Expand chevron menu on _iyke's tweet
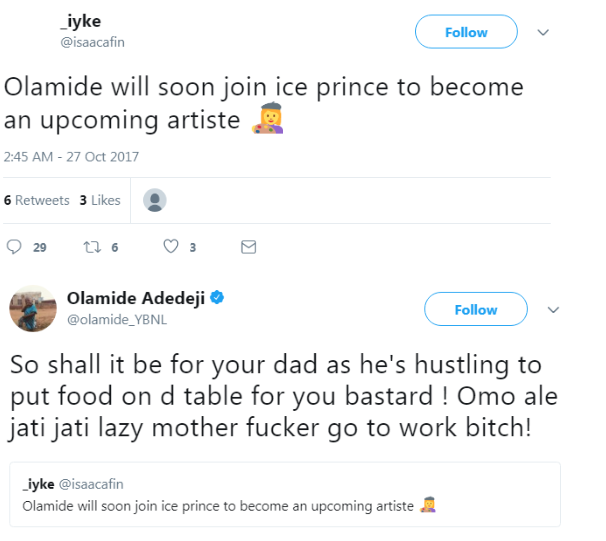The image size is (606, 541). pos(543,33)
